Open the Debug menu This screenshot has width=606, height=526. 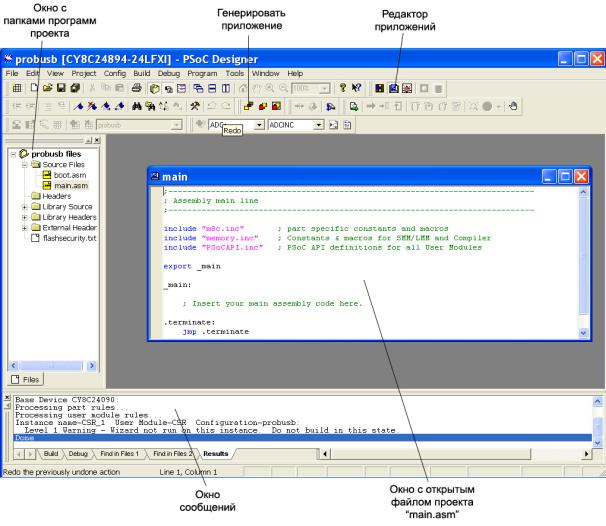169,73
